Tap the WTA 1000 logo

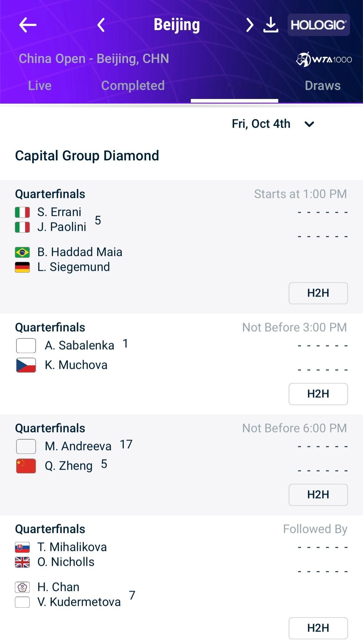tap(324, 59)
